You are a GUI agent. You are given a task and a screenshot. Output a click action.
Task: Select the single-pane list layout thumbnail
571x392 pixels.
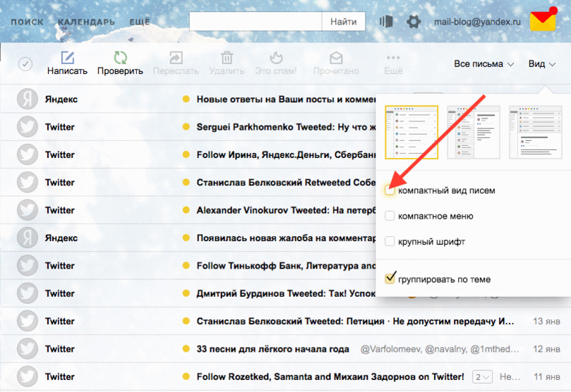pyautogui.click(x=411, y=133)
